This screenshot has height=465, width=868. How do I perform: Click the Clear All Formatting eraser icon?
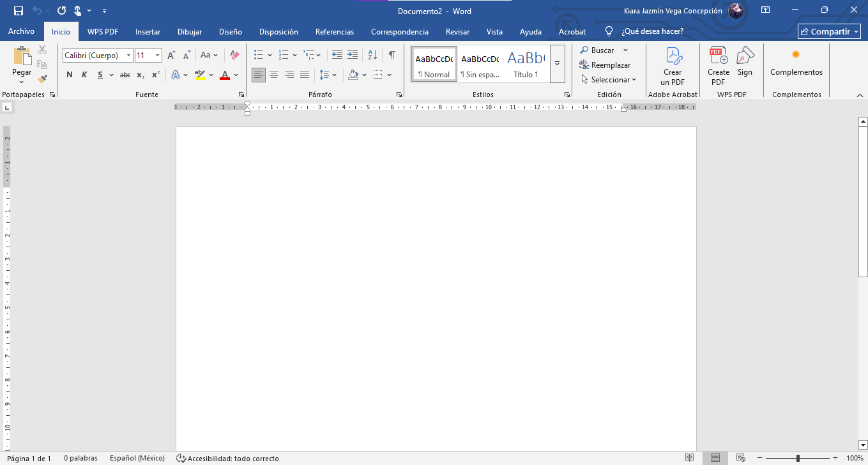pos(234,56)
